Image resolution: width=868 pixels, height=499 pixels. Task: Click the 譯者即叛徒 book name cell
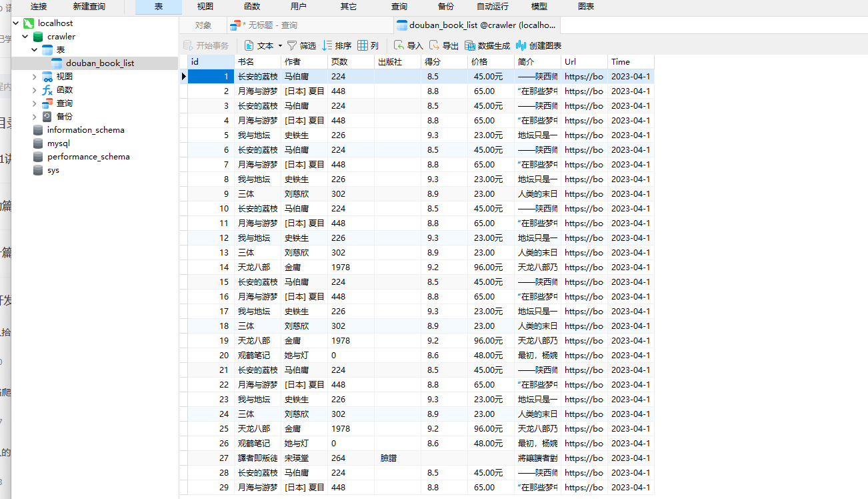tap(257, 458)
